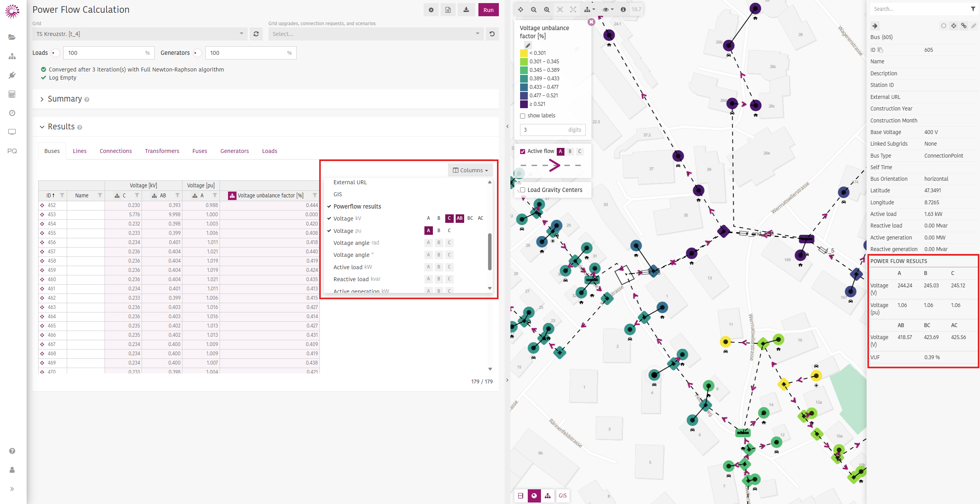Zoom out the map view
The width and height of the screenshot is (980, 504).
[x=534, y=10]
